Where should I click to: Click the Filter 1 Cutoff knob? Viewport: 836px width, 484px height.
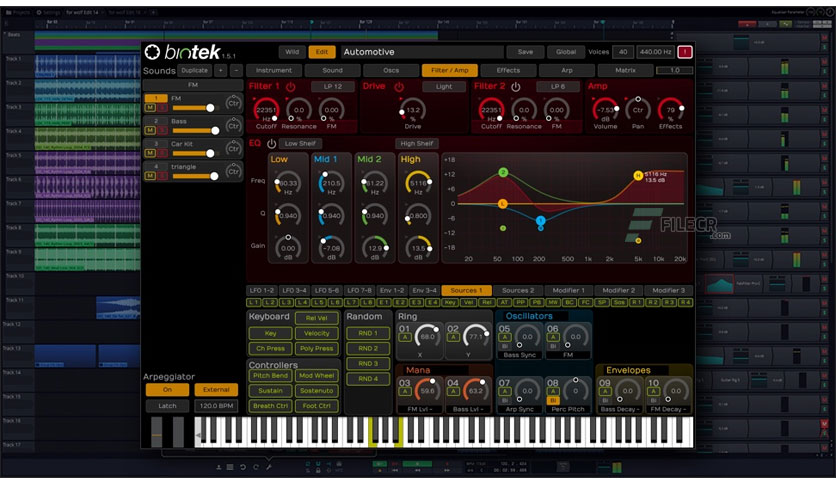tap(266, 110)
